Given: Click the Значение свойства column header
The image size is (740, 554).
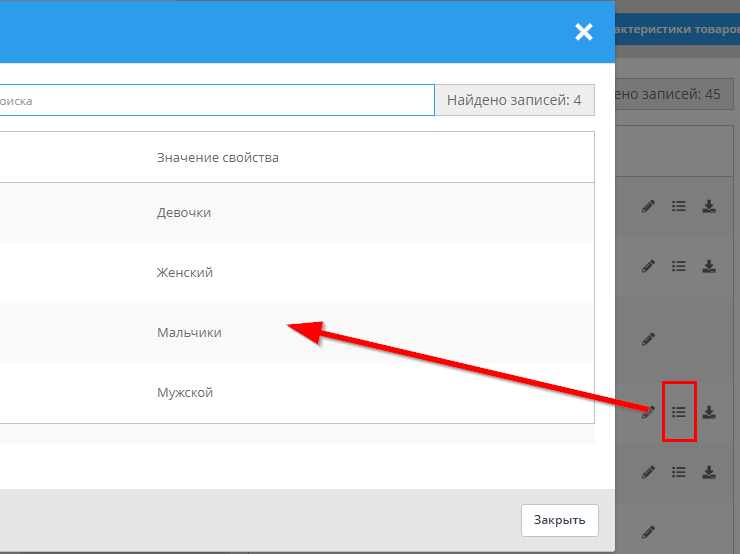Looking at the screenshot, I should click(217, 158).
